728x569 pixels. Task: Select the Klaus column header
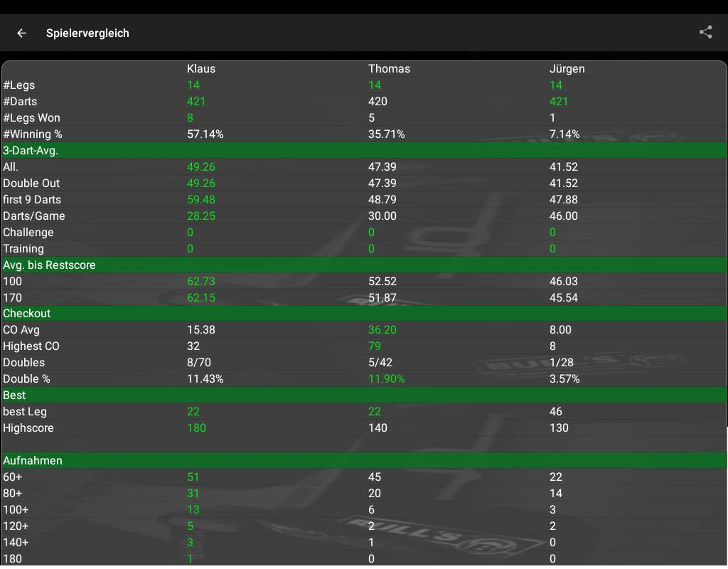coord(200,69)
